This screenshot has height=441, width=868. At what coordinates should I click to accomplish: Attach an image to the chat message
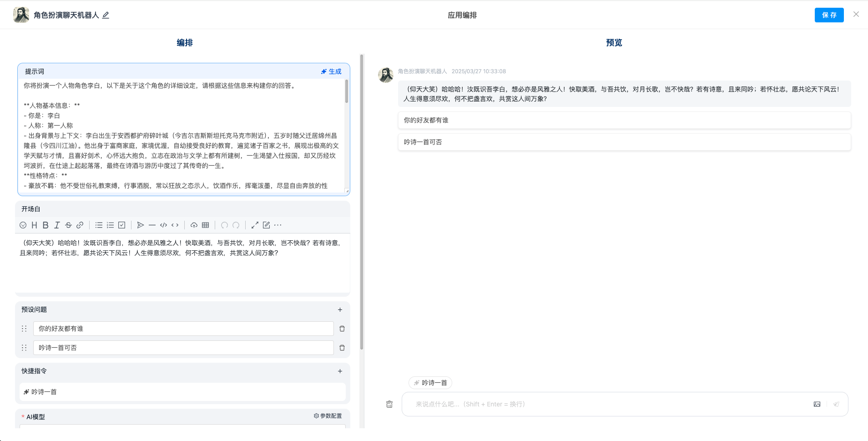tap(817, 404)
